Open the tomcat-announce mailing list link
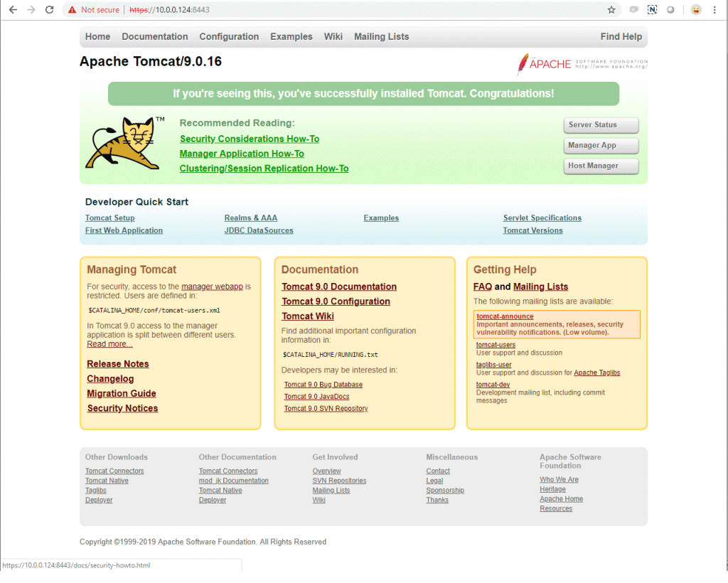Viewport: 728px width, 583px height. coord(505,316)
